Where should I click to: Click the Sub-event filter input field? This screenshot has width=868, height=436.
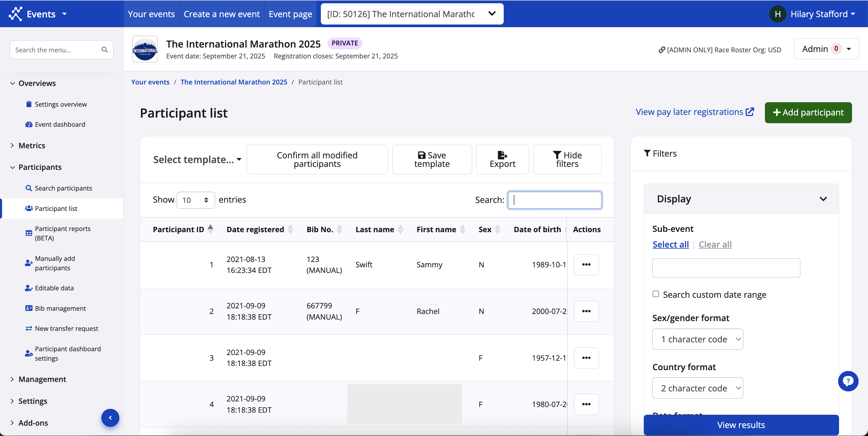(726, 268)
